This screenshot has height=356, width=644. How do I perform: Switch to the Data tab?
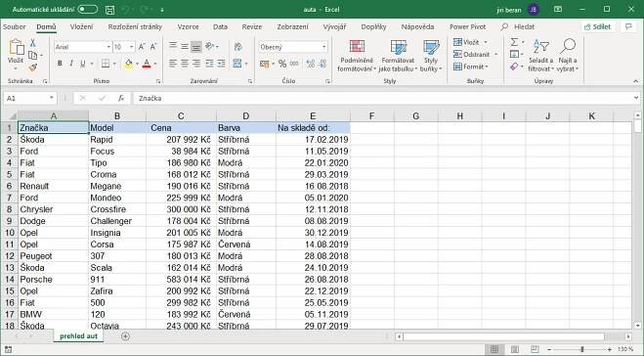coord(220,26)
